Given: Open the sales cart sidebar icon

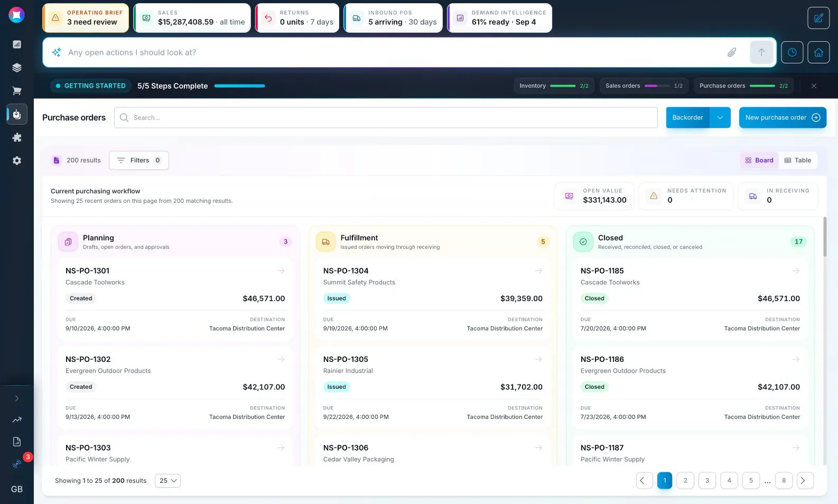Looking at the screenshot, I should coord(17,91).
